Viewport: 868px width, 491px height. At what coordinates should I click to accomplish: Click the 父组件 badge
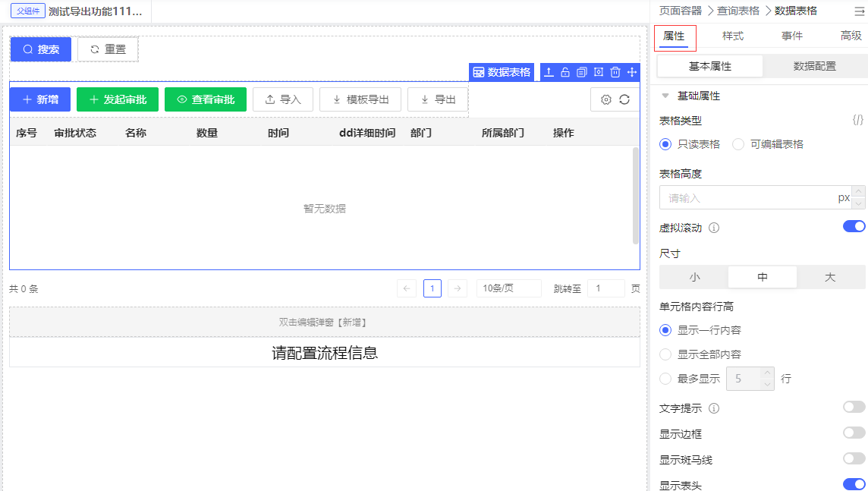(x=27, y=11)
